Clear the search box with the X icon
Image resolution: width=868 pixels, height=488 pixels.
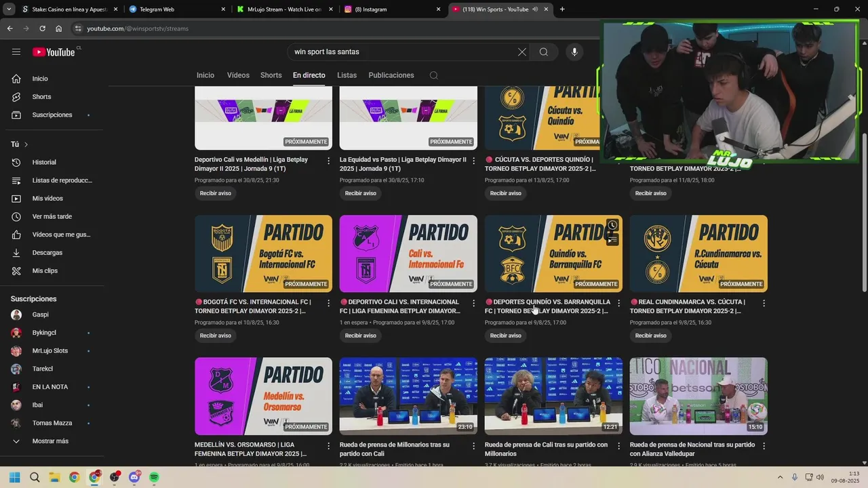pyautogui.click(x=522, y=52)
